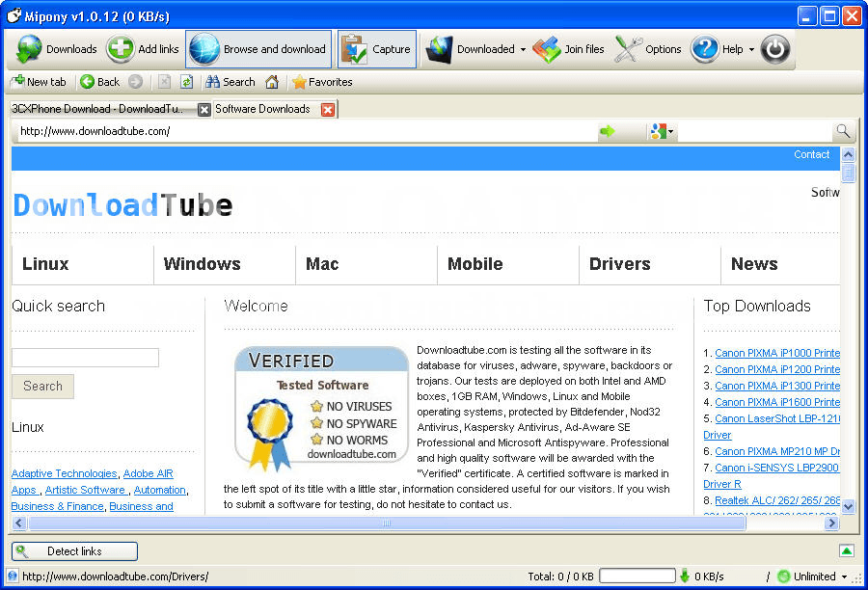
Task: Open the Unlimited speed limit dropdown
Action: click(844, 577)
